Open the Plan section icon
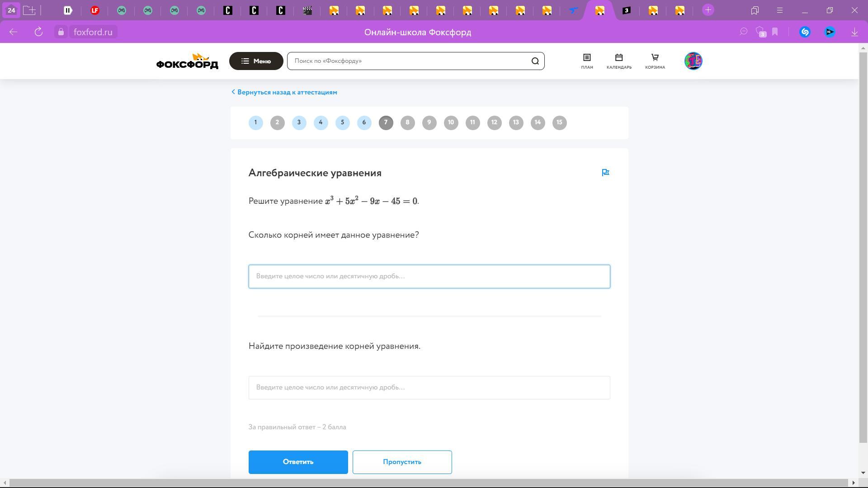Image resolution: width=868 pixels, height=488 pixels. click(587, 61)
